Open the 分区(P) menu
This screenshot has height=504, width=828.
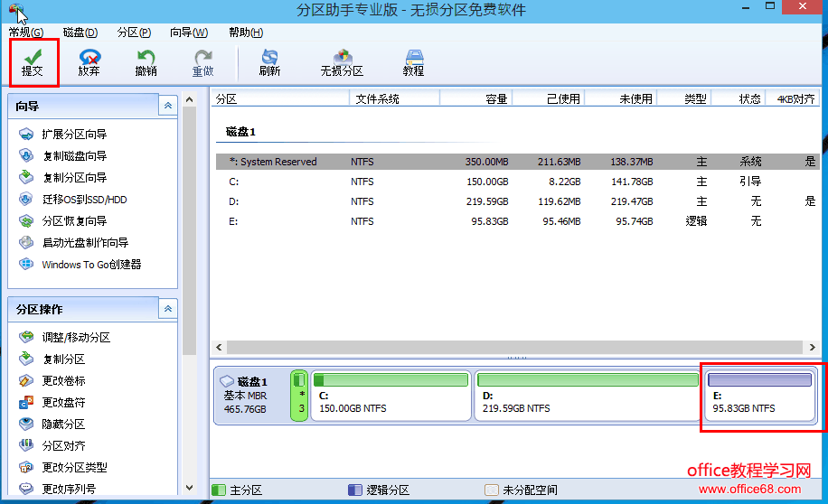pos(134,33)
